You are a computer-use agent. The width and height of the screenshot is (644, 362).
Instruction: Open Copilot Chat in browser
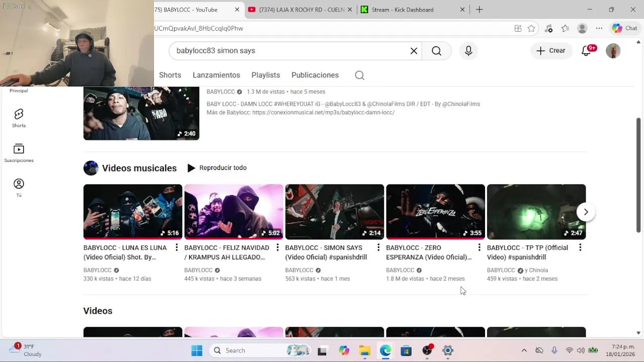tap(624, 29)
